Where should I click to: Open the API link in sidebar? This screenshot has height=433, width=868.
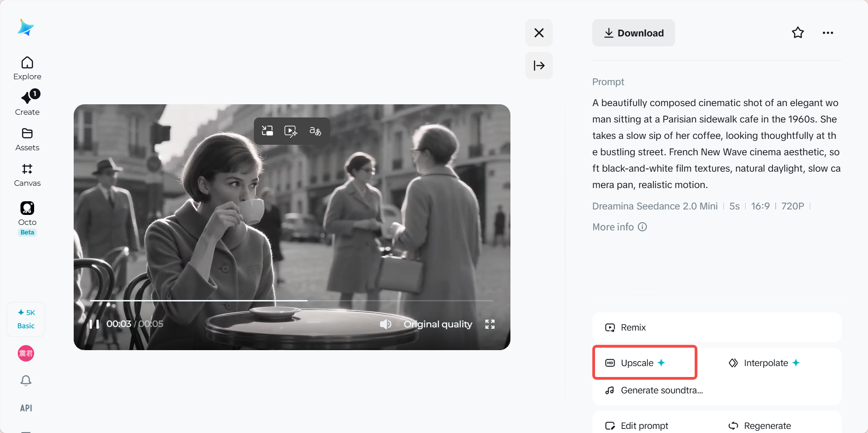coord(26,408)
